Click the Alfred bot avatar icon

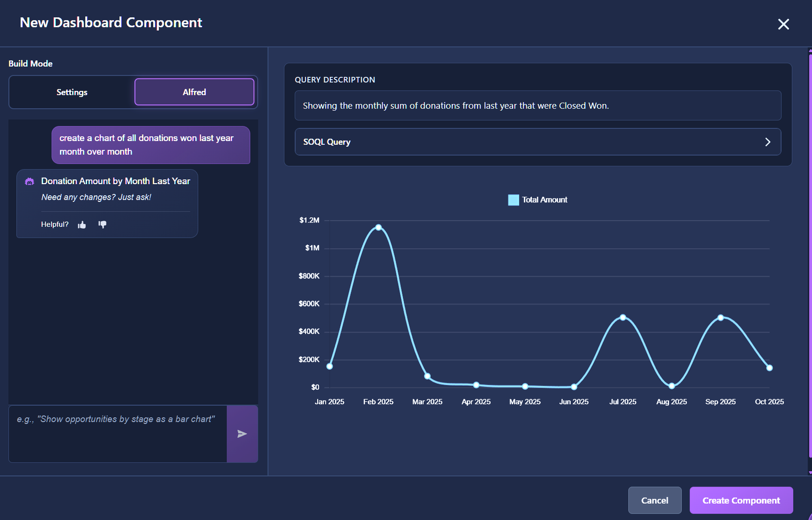(x=29, y=182)
